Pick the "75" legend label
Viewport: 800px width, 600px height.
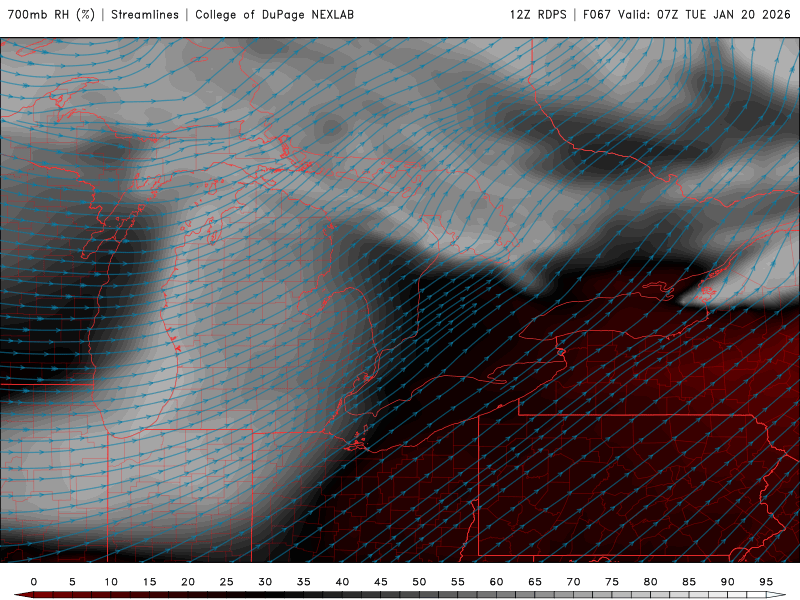tap(612, 582)
